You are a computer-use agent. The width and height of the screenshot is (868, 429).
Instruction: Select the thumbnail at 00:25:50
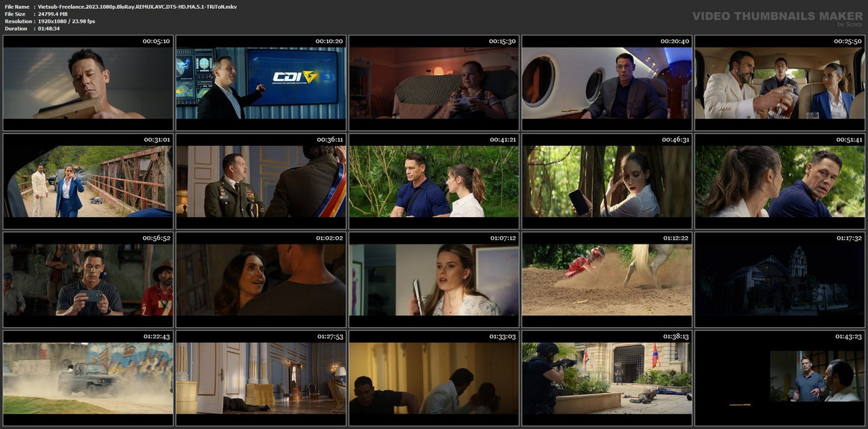(780, 83)
